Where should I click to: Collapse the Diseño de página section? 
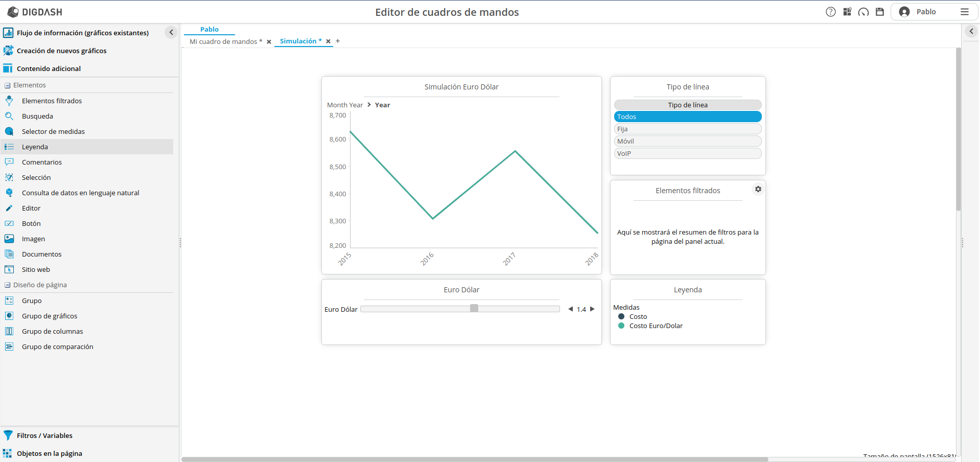(8, 285)
